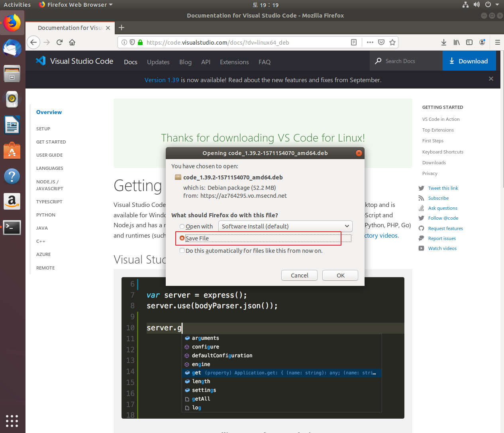
Task: Go back with the browser back arrow
Action: [33, 42]
